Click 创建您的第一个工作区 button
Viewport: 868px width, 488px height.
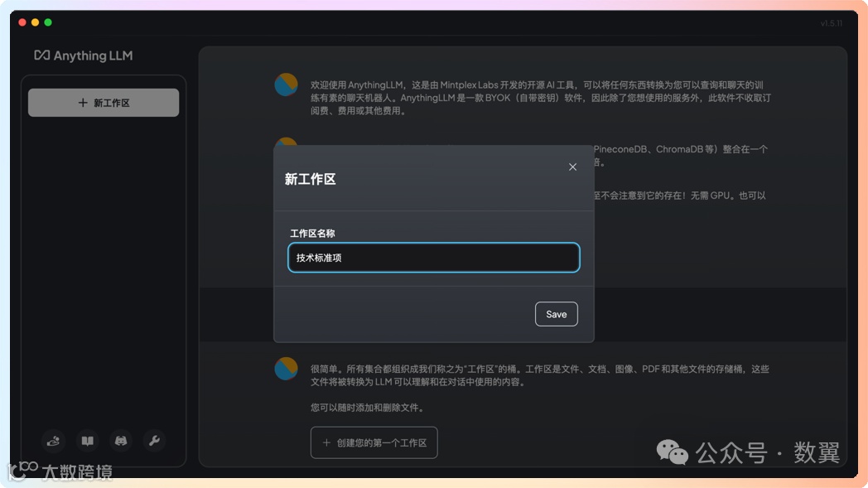pyautogui.click(x=374, y=442)
